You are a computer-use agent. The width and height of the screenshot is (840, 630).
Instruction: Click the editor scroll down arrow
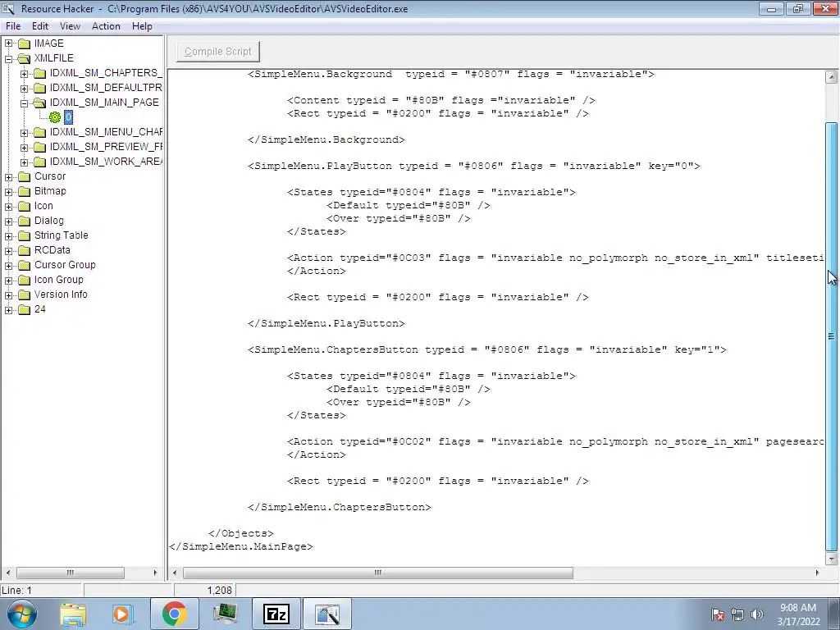[x=832, y=559]
